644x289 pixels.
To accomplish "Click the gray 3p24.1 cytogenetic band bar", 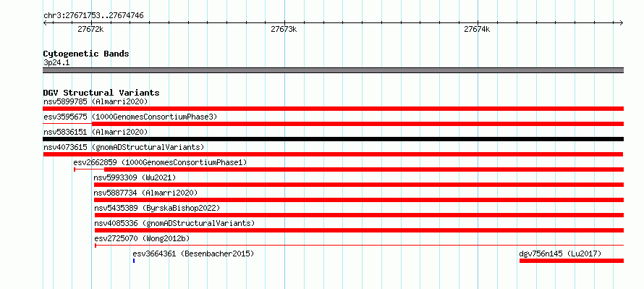I will coord(333,70).
